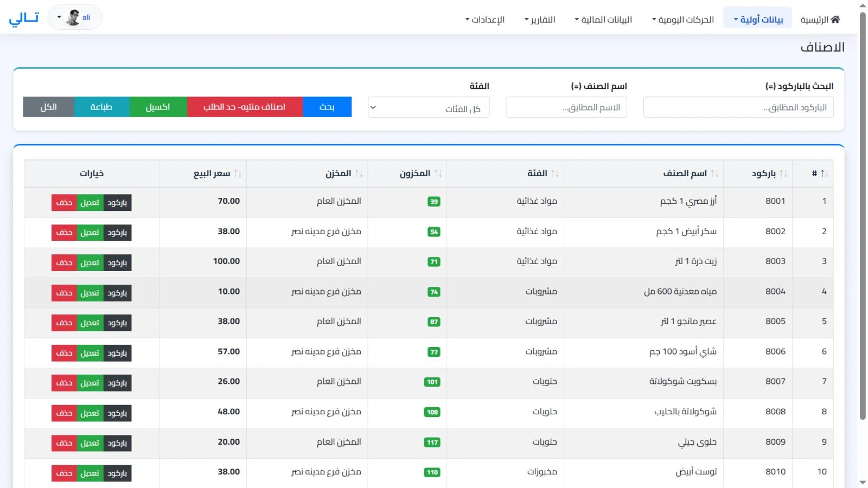Sort table by the # column arrows

tap(824, 174)
